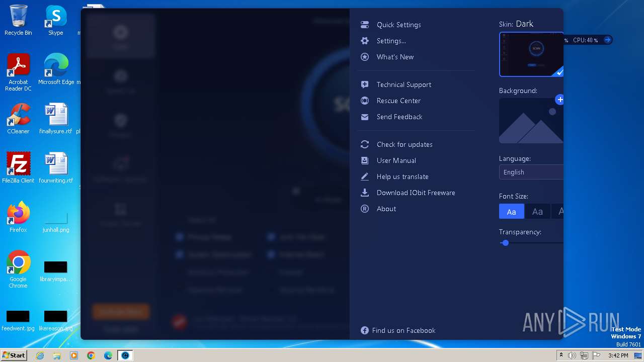Click the CPU monitor arrow button

point(607,40)
